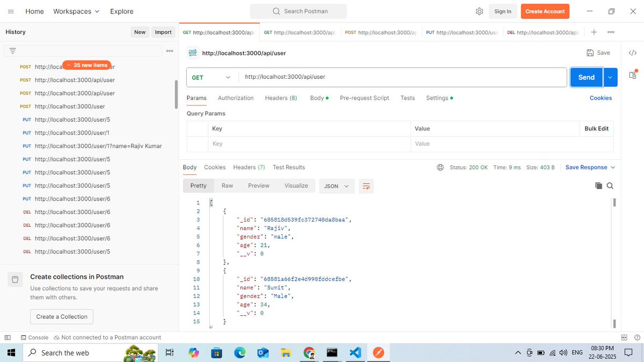Click the Explore link
The image size is (644, 362).
coord(122,11)
